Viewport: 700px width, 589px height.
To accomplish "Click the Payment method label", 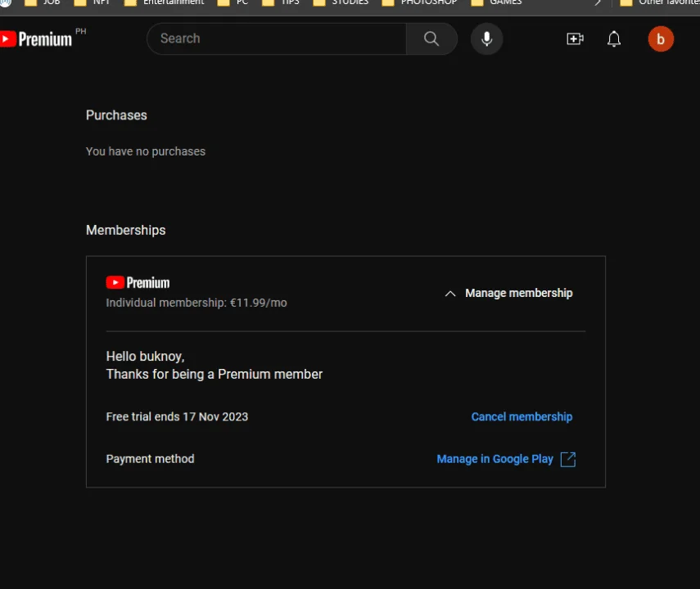I will point(150,459).
